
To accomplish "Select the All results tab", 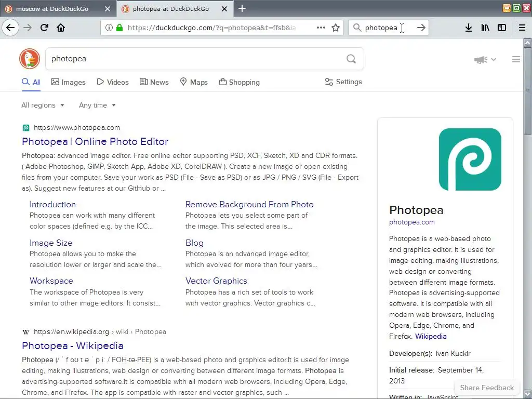I will point(31,82).
